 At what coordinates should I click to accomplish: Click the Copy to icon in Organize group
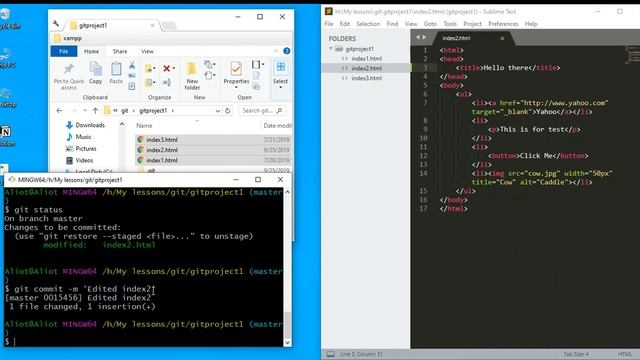[x=149, y=83]
